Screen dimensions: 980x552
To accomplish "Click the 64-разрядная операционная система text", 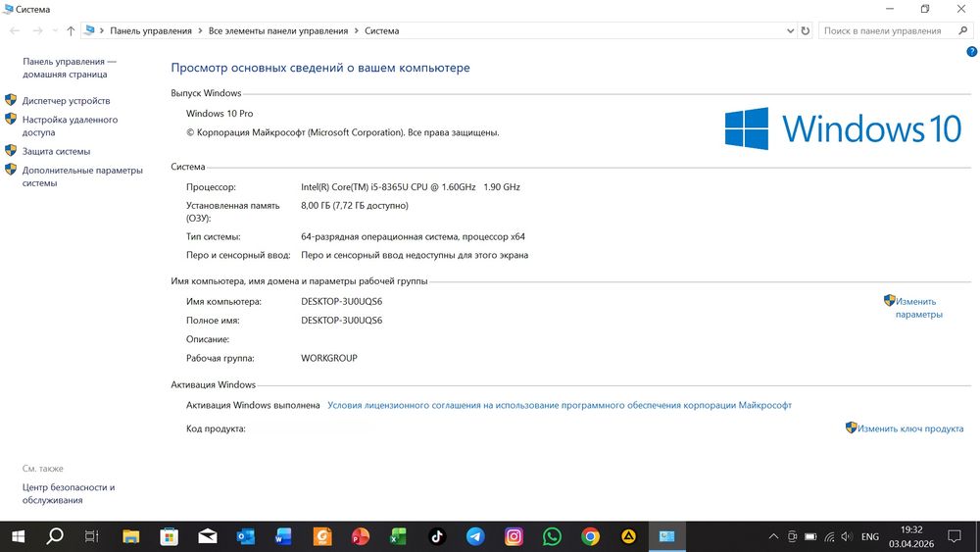I will [413, 236].
